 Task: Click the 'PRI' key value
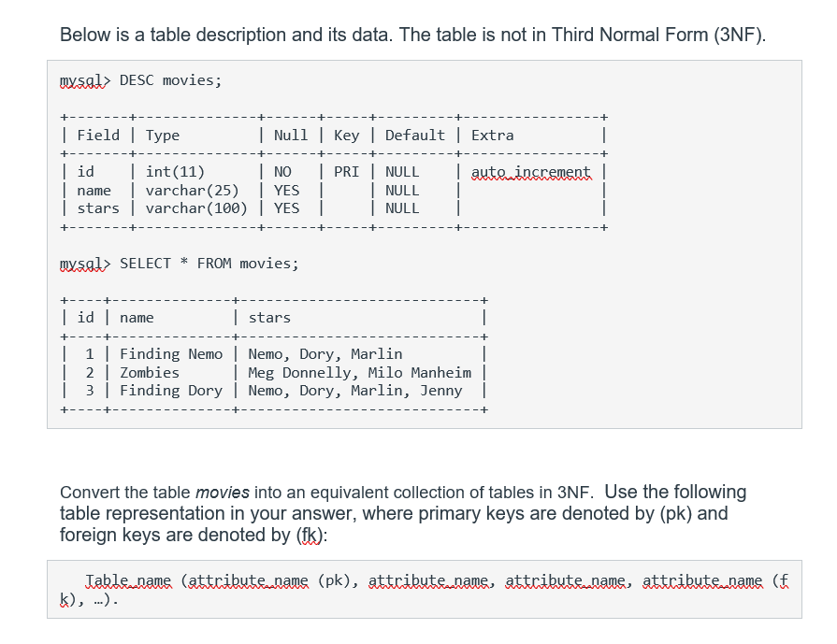[346, 172]
